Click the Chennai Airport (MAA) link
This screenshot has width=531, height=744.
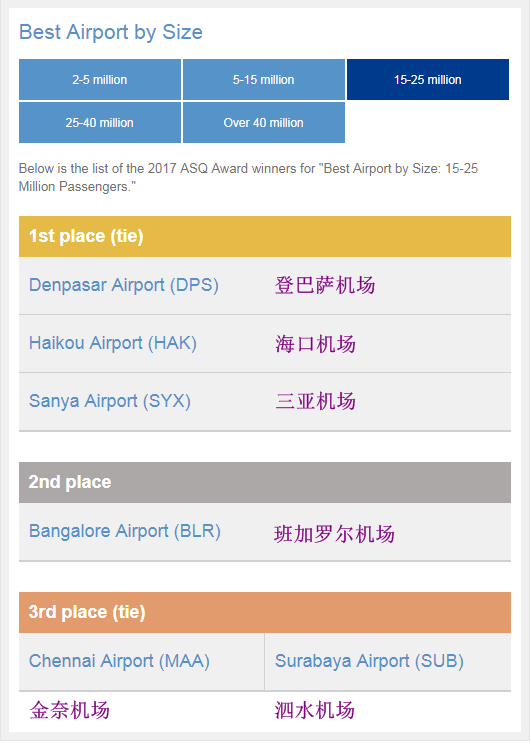[x=119, y=661]
